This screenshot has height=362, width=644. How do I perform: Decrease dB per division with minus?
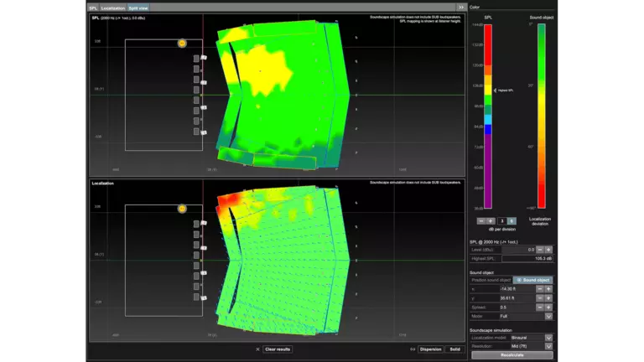click(481, 220)
